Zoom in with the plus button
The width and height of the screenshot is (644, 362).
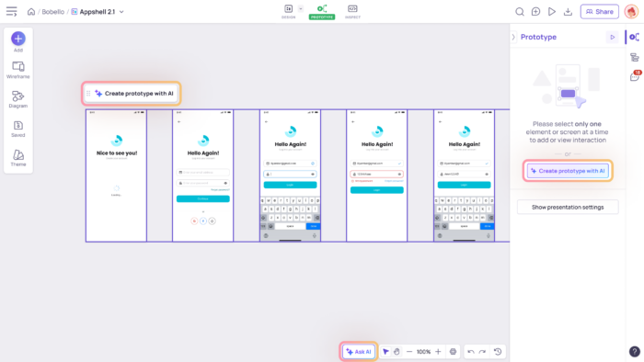click(x=438, y=352)
